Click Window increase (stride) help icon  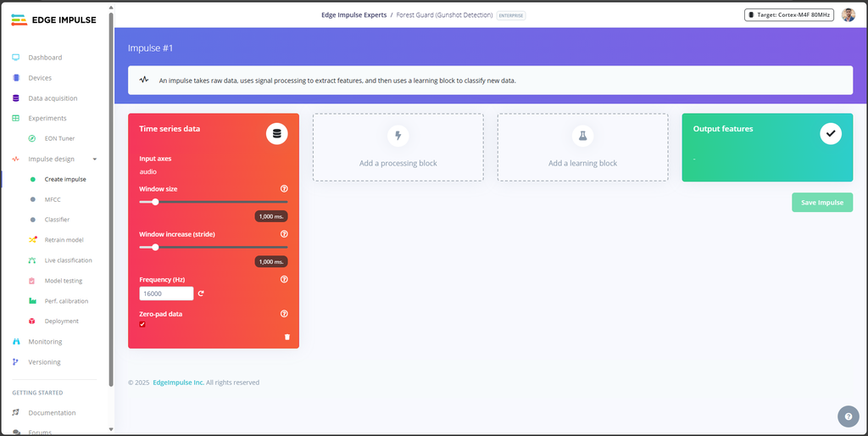click(x=284, y=234)
